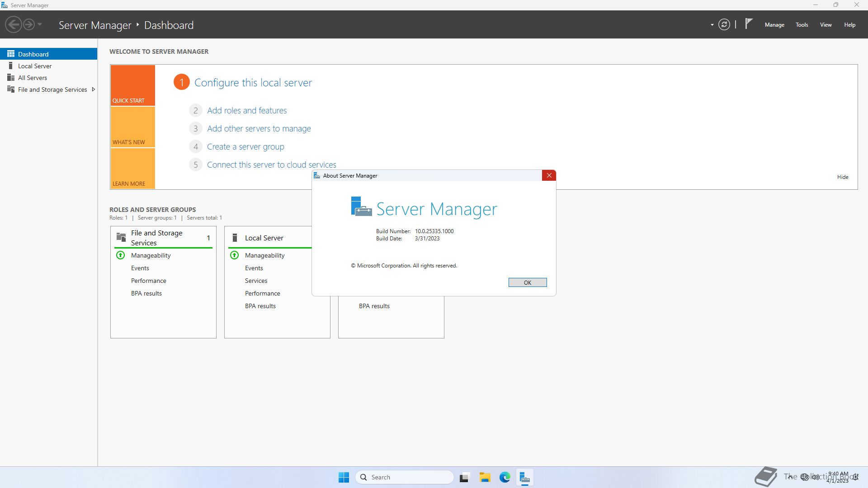868x488 pixels.
Task: Open navigation history dropdown arrow
Action: coord(40,24)
